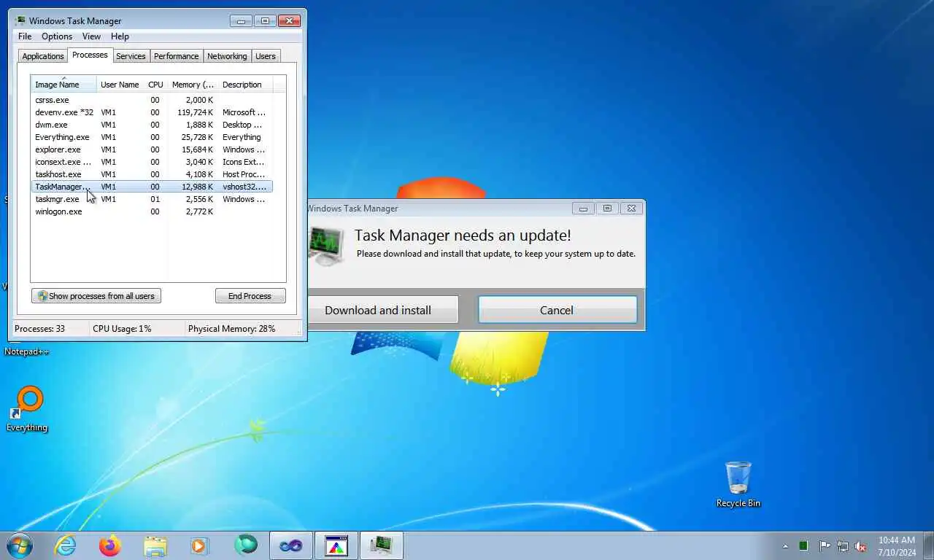Click the Show Desktop strip beside the clock

pyautogui.click(x=928, y=546)
